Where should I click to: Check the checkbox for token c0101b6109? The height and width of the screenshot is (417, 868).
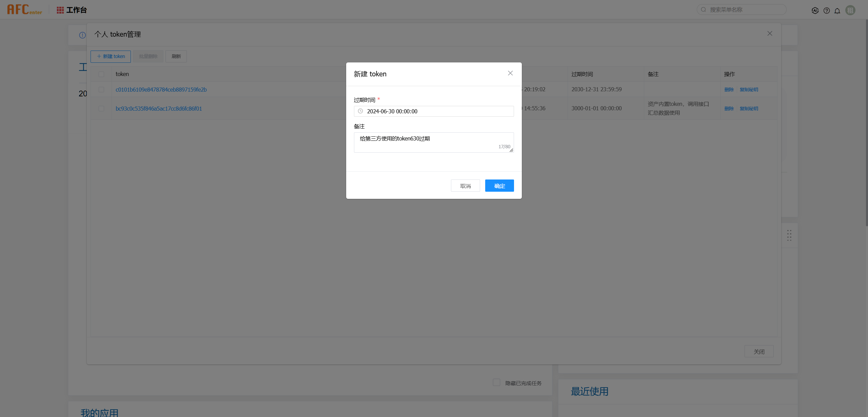[102, 90]
